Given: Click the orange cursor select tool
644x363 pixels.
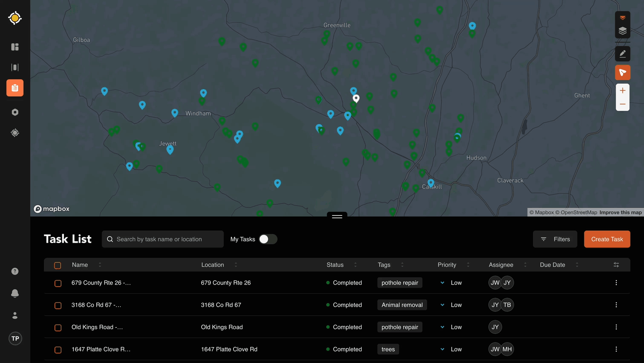Looking at the screenshot, I should (x=622, y=73).
